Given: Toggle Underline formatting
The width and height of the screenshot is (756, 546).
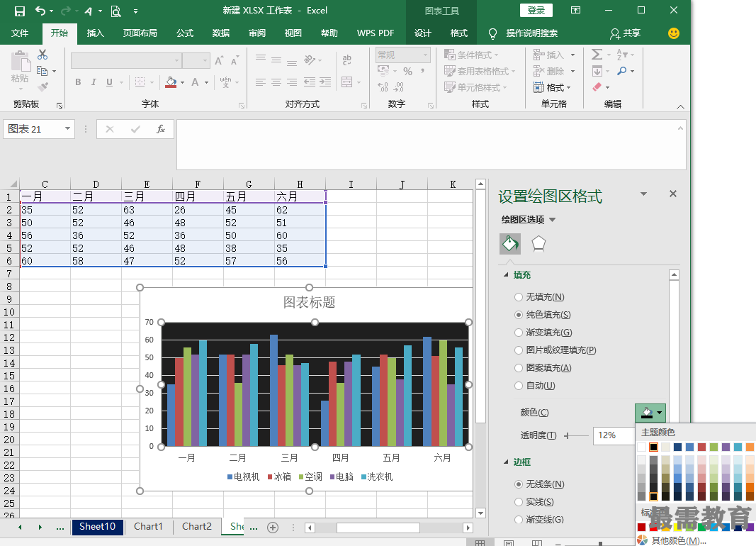Looking at the screenshot, I should [x=109, y=82].
